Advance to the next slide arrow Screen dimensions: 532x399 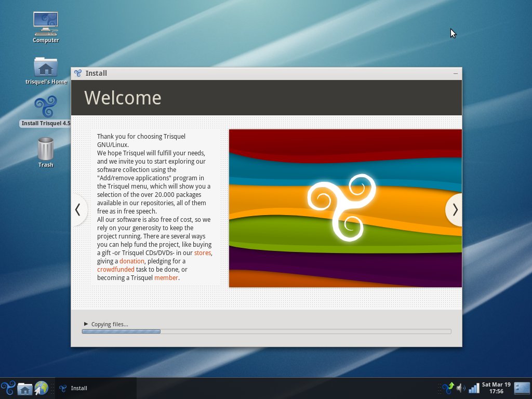[454, 210]
